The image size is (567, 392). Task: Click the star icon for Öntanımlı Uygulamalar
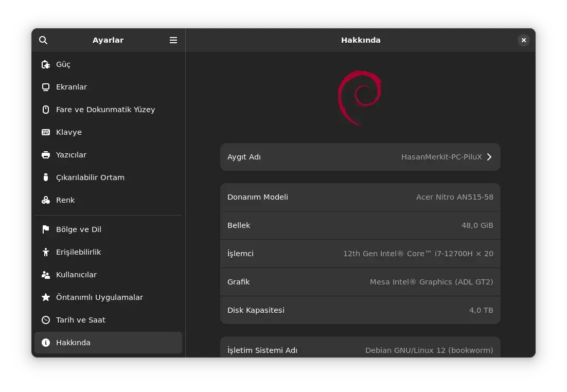[46, 297]
